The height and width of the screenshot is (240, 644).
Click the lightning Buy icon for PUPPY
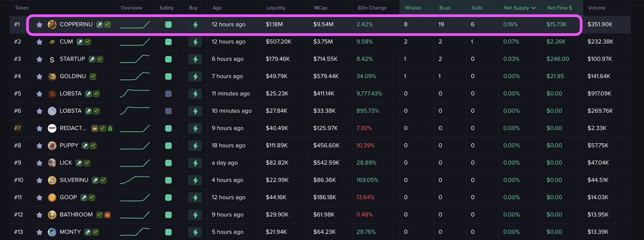tap(195, 146)
